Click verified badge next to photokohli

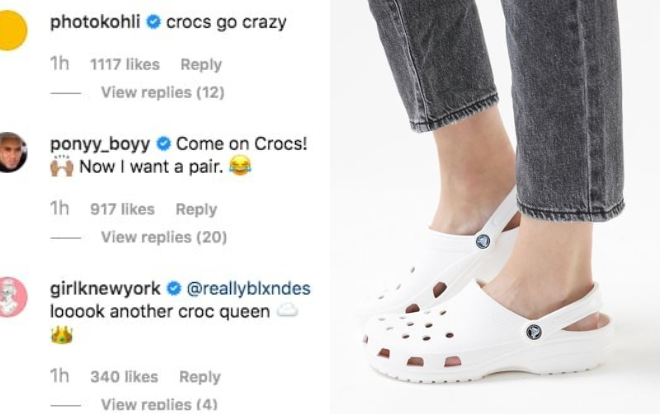click(154, 22)
